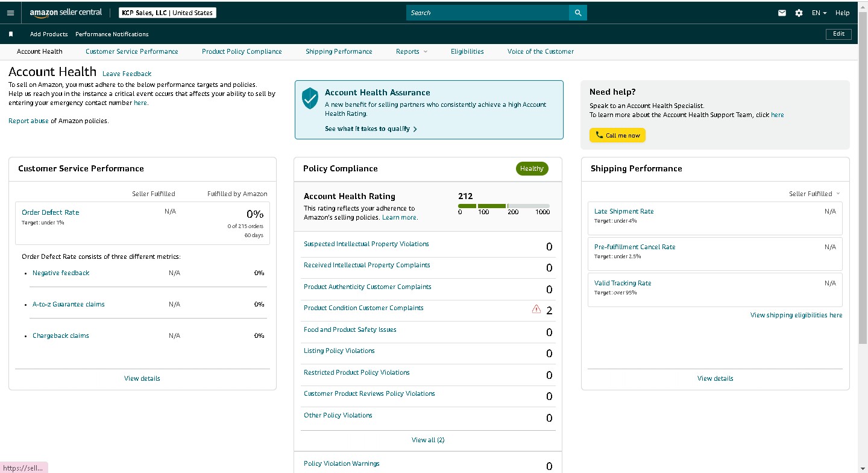Open Performance Notifications bookmark

pos(112,34)
